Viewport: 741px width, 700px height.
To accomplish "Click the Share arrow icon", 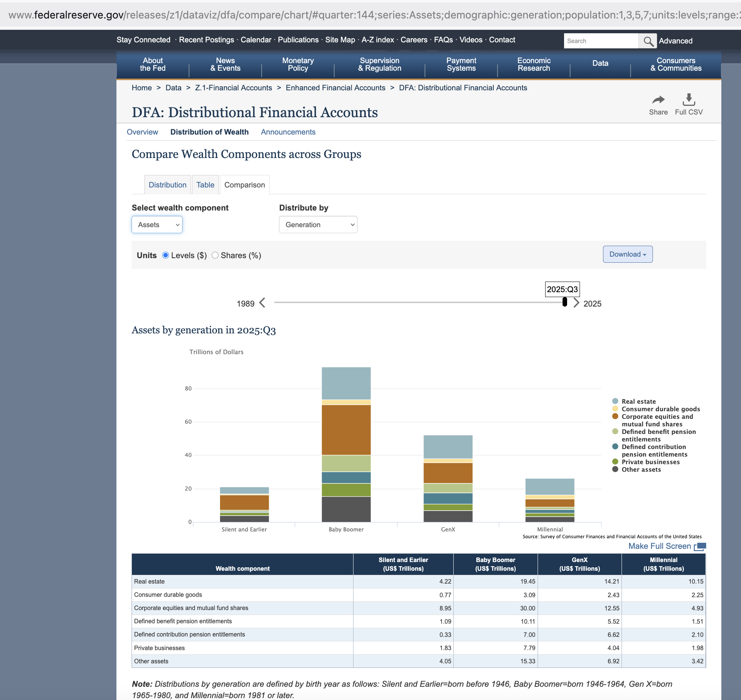I will click(658, 100).
